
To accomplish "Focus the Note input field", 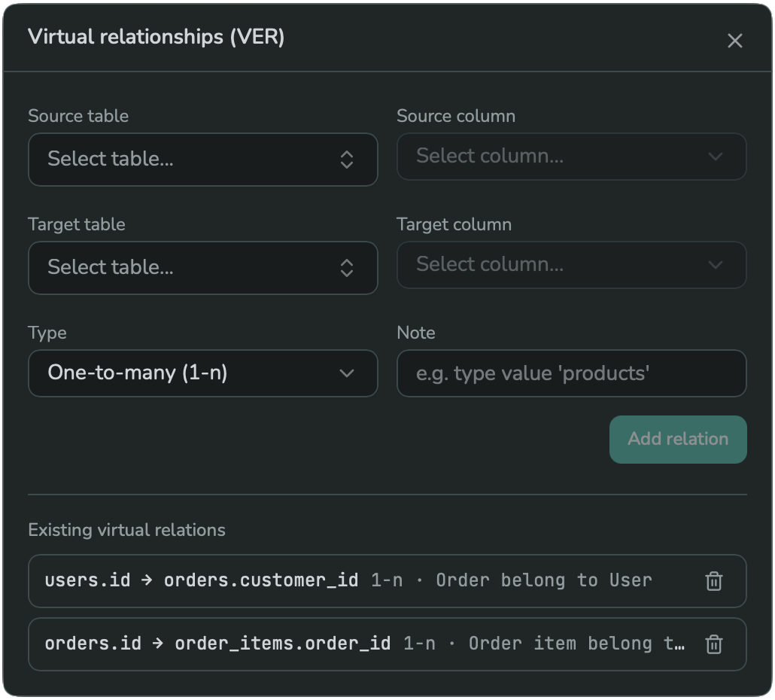I will 571,373.
